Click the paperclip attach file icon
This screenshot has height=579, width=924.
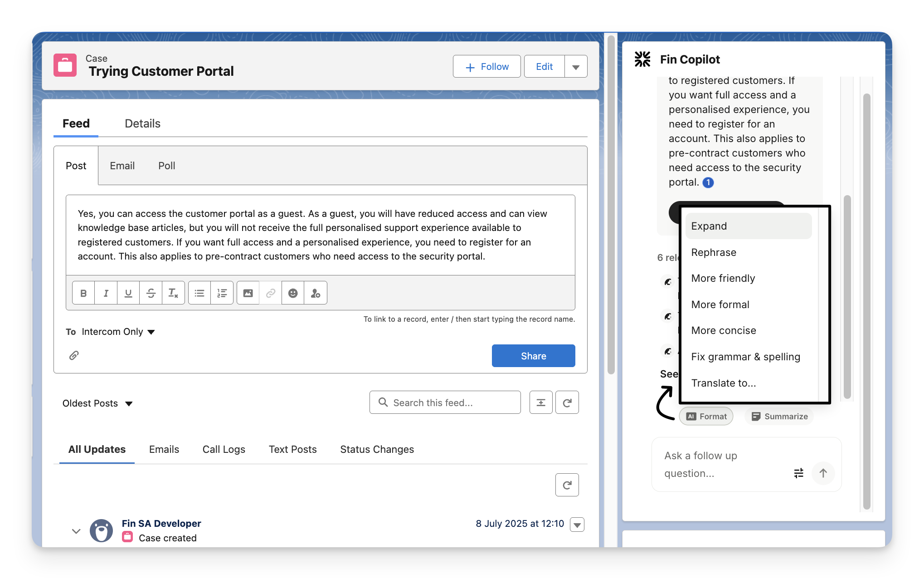[x=74, y=355]
